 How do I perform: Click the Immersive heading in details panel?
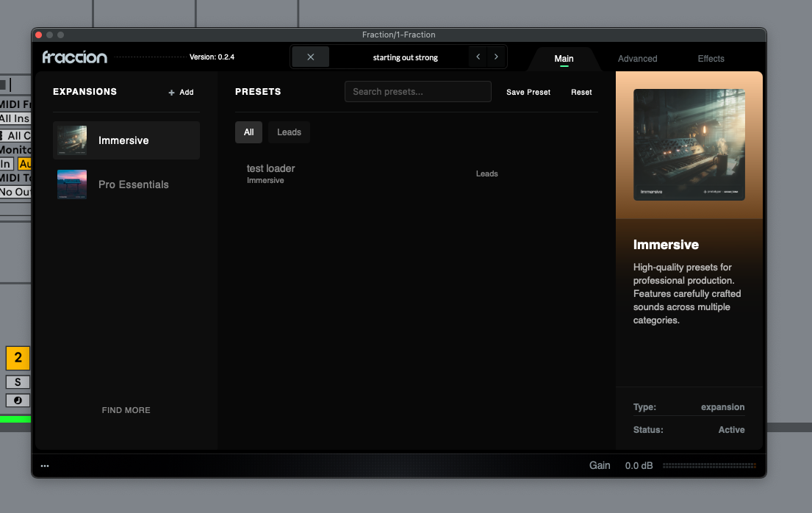(666, 245)
